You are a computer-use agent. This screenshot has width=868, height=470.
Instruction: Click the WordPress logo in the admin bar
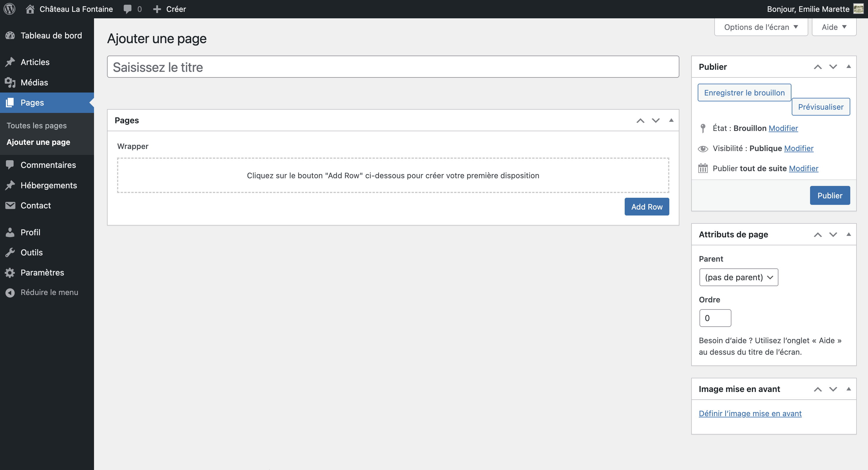pyautogui.click(x=9, y=9)
